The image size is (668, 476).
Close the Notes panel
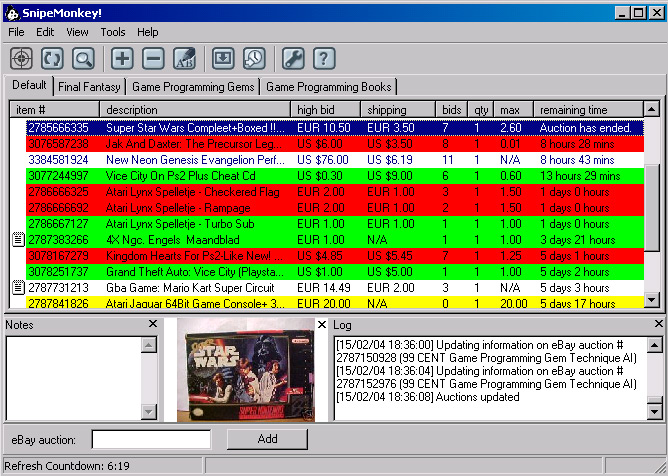click(153, 324)
